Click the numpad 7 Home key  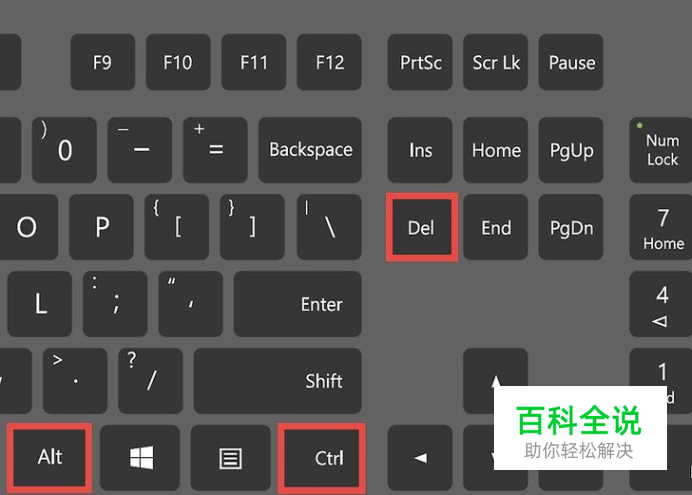(661, 227)
